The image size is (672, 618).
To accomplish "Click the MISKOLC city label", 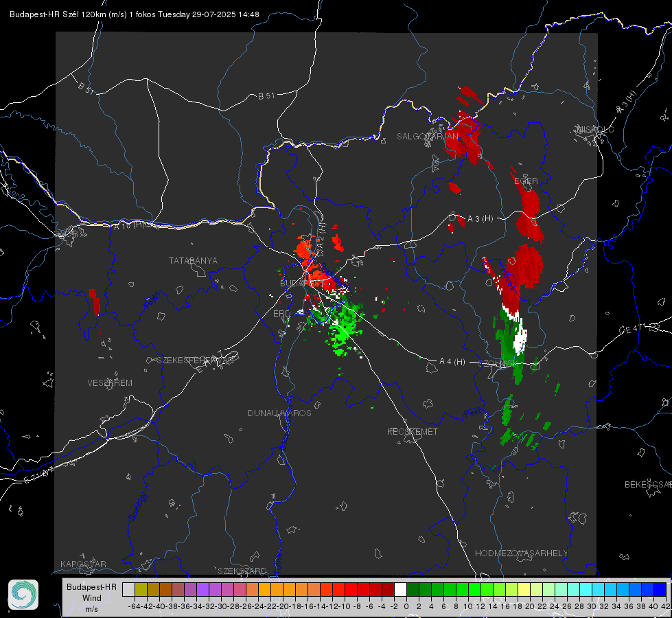I will coord(595,129).
